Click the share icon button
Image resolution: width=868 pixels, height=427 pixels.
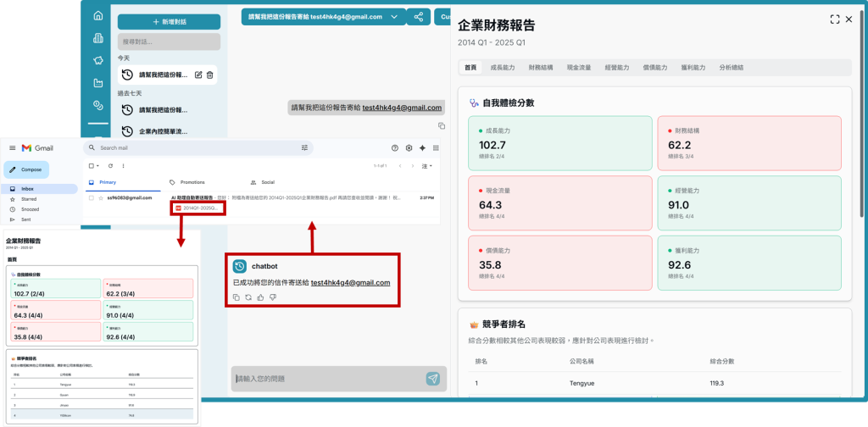tap(419, 17)
